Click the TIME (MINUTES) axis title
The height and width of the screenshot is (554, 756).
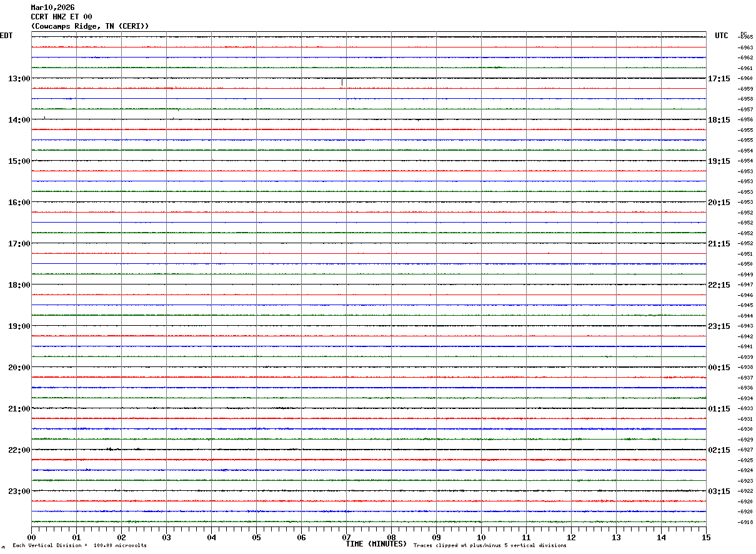(x=376, y=544)
